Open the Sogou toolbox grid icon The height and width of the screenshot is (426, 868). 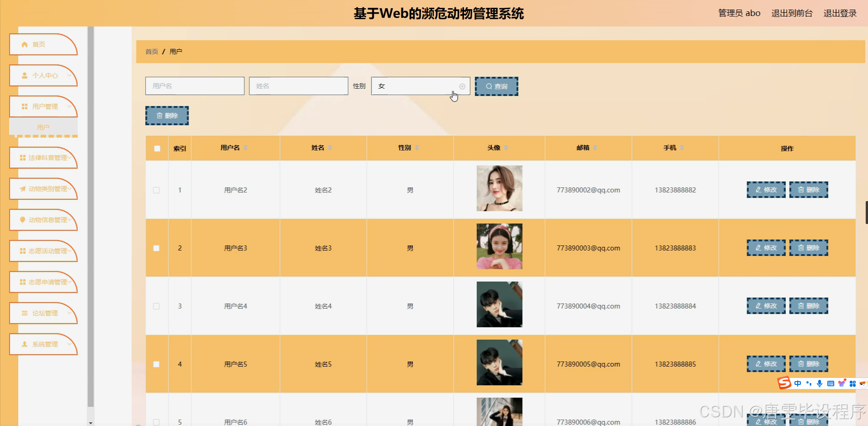point(852,383)
